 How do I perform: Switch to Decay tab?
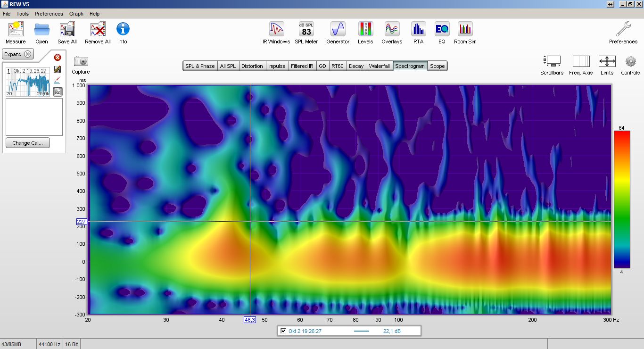pyautogui.click(x=356, y=66)
